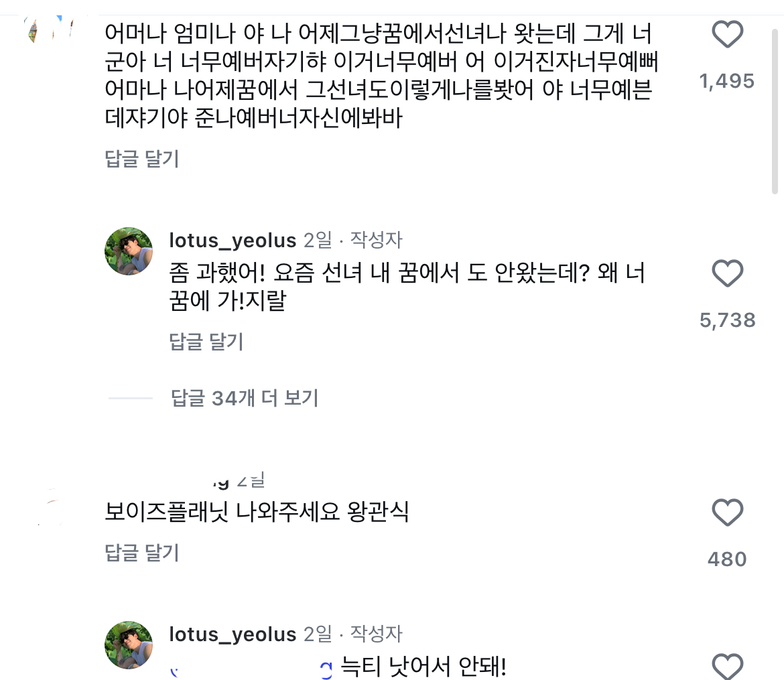View the 480 like count list
Viewport: 784px width, 680px height.
pyautogui.click(x=727, y=559)
